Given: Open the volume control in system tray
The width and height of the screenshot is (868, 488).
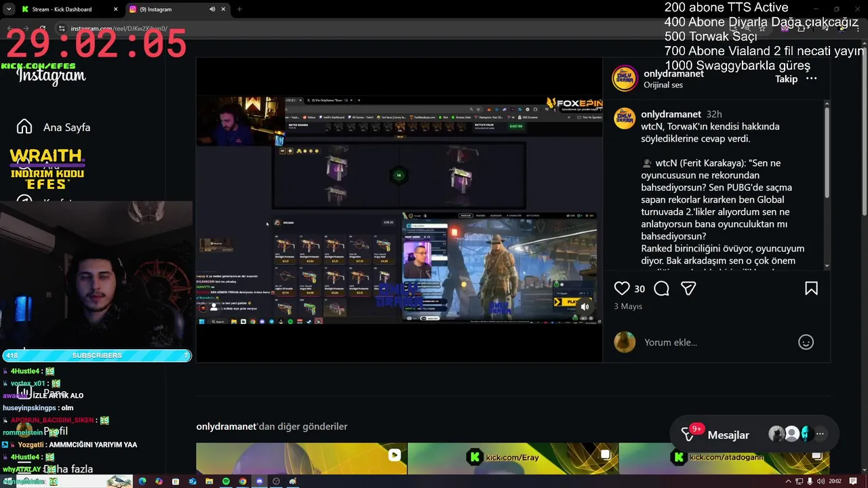Looking at the screenshot, I should point(821,481).
